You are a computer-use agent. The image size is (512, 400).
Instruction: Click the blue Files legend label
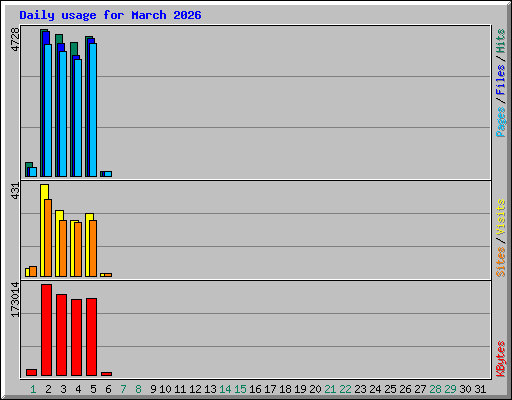(501, 80)
